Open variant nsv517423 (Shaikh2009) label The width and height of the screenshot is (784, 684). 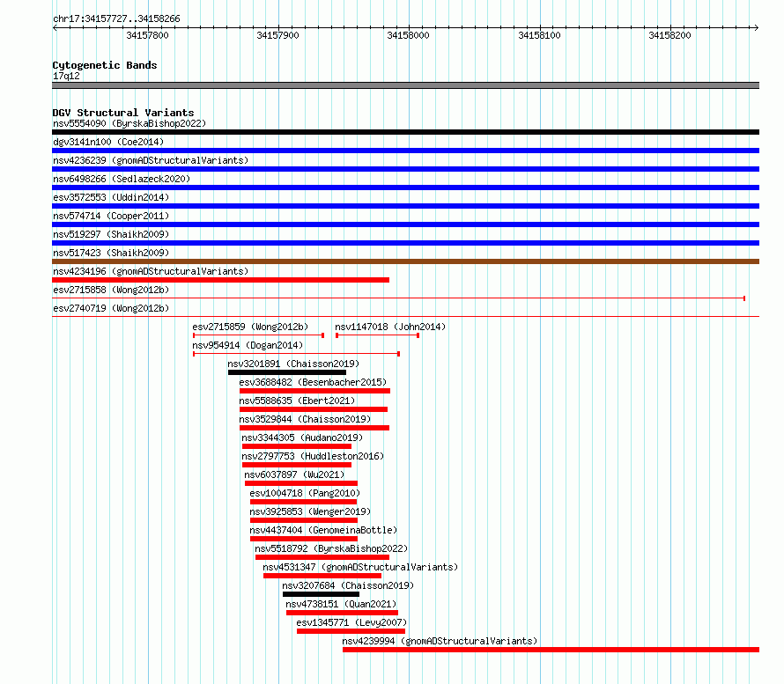click(111, 253)
